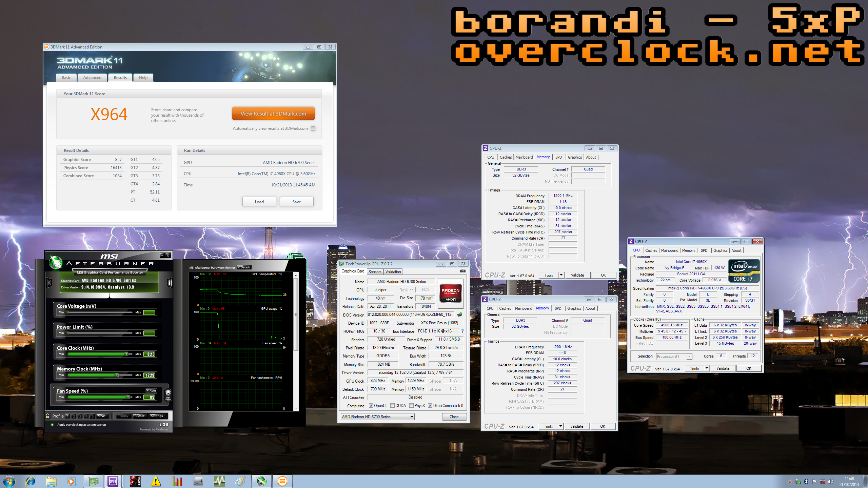
Task: Switch to 3DMark 11 orange taskbar button
Action: click(282, 481)
